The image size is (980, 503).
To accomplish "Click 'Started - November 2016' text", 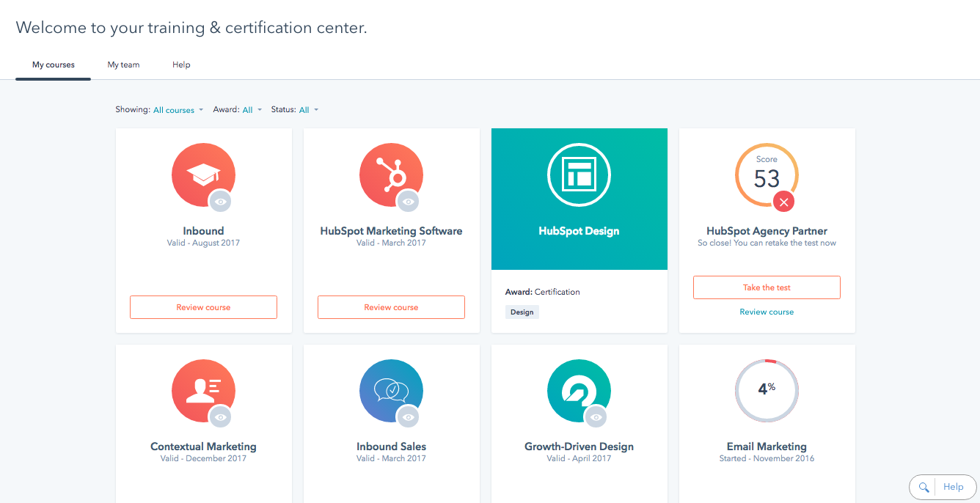I will pos(767,458).
